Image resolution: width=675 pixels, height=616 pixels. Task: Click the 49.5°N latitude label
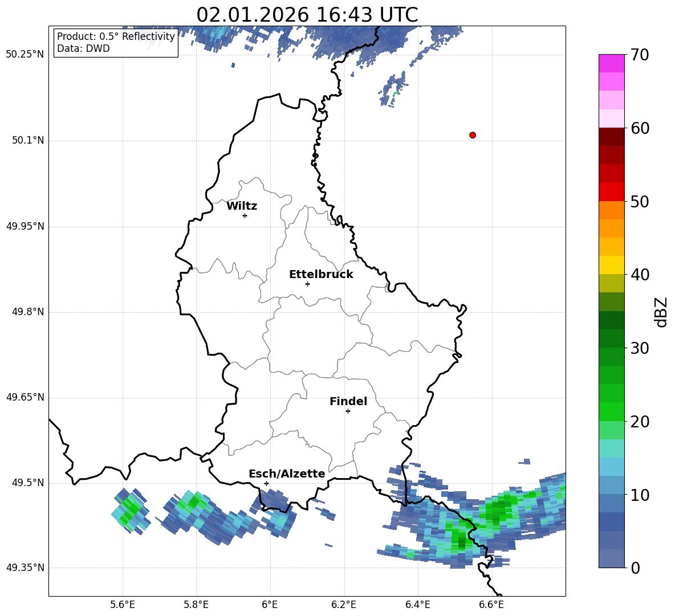point(28,482)
